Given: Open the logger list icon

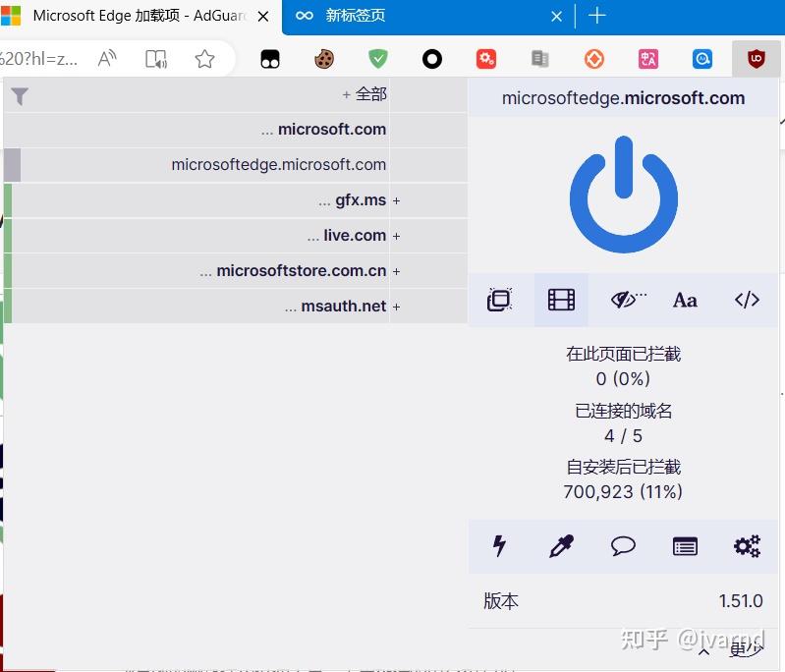Looking at the screenshot, I should click(x=685, y=546).
